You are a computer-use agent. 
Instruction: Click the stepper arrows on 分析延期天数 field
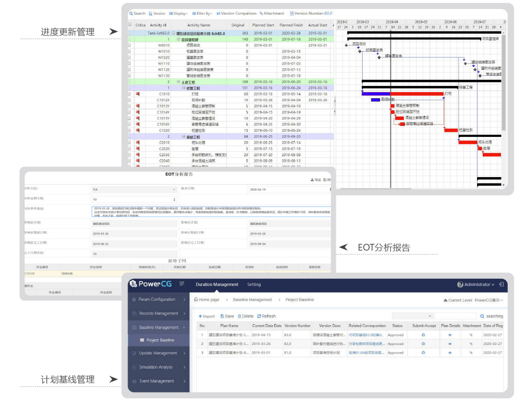click(174, 199)
